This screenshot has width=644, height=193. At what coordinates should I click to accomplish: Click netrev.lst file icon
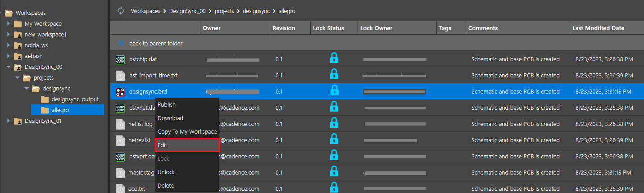120,140
